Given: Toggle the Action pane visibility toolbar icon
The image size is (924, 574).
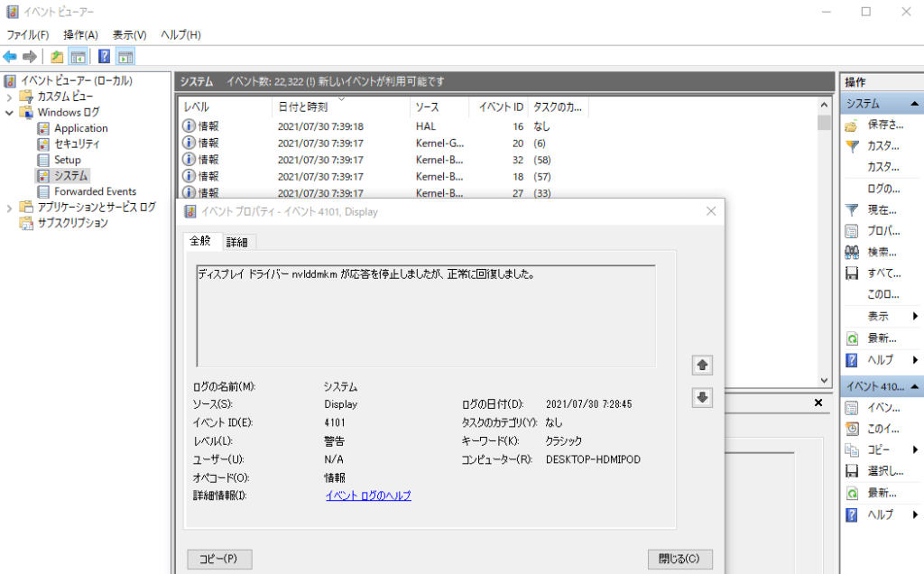Looking at the screenshot, I should pyautogui.click(x=126, y=56).
